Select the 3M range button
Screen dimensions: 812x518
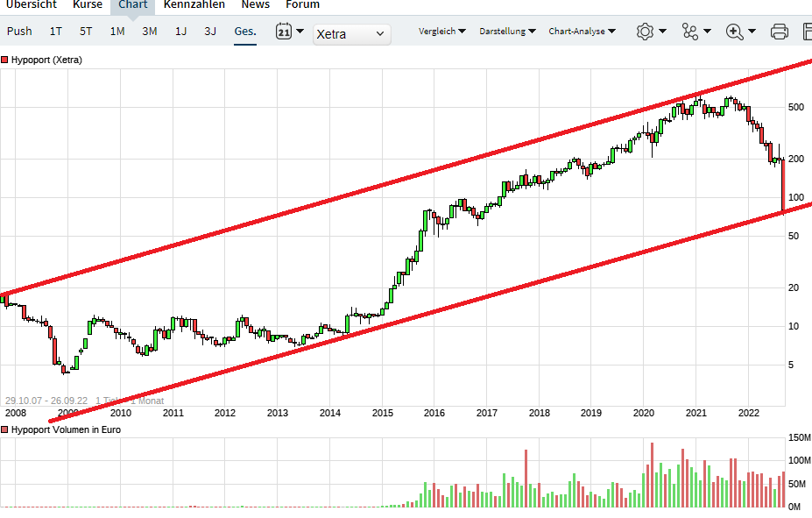(x=148, y=31)
